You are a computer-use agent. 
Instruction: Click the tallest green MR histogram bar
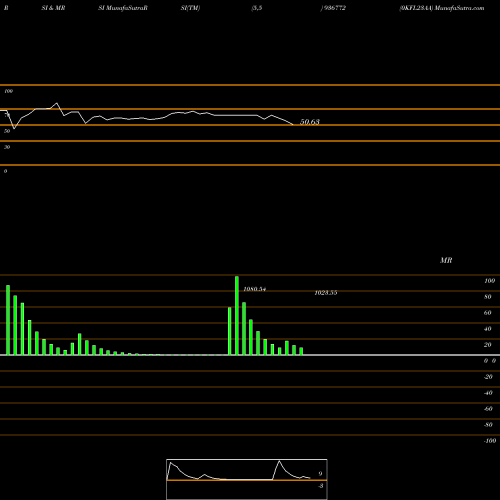click(x=237, y=315)
